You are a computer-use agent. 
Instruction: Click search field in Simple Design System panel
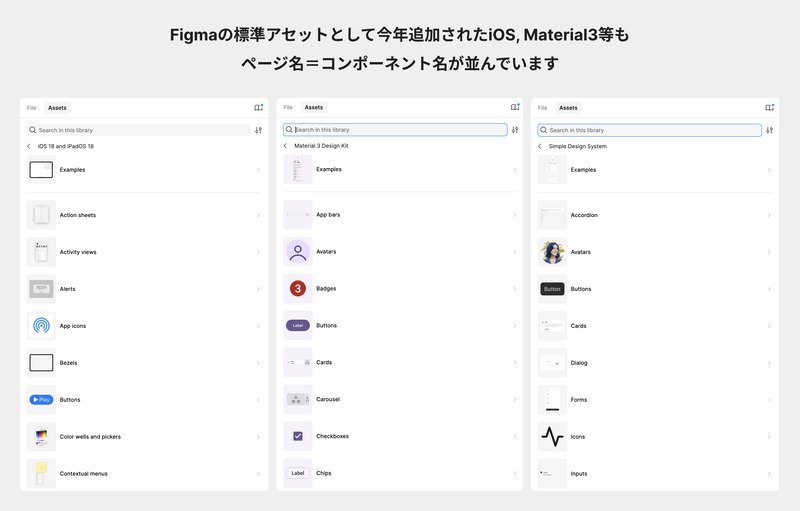(x=649, y=130)
